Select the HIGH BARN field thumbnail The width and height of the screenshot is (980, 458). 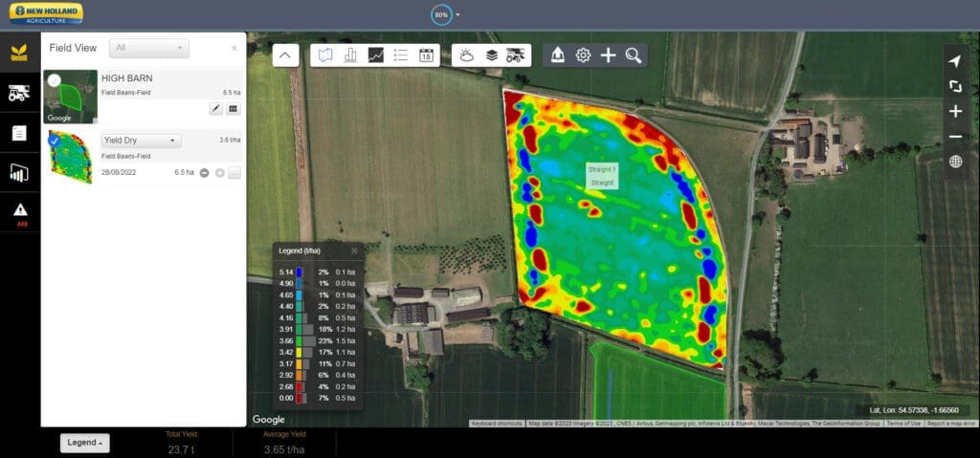click(x=70, y=97)
